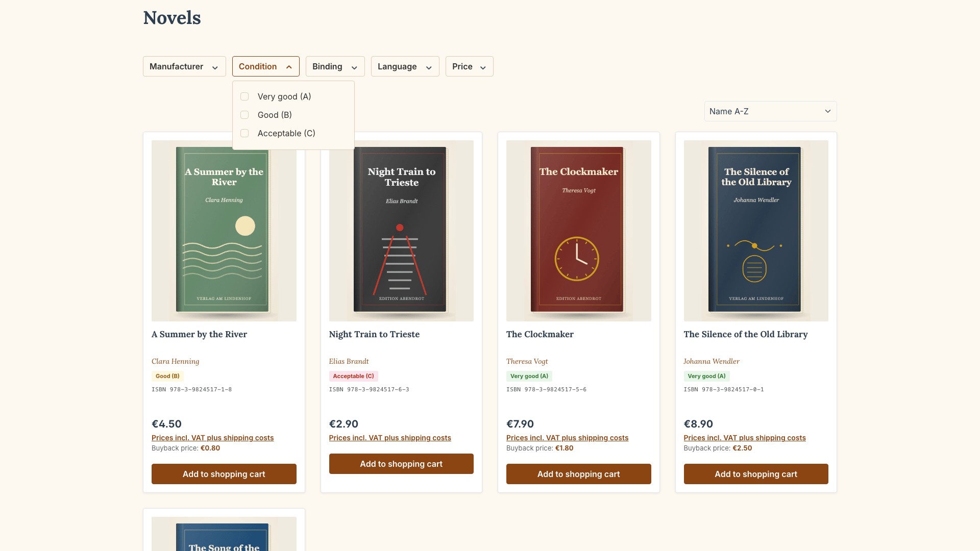Add Night Train to Trieste to cart
The width and height of the screenshot is (980, 551).
(401, 464)
